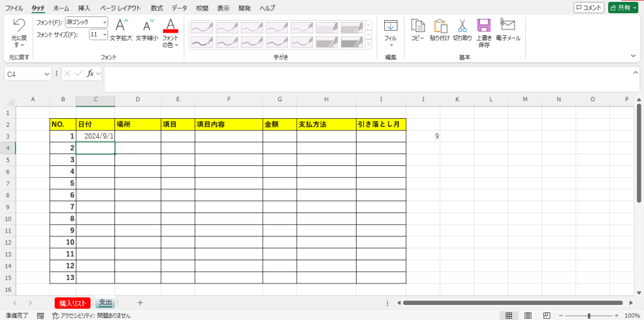Click the Undo (元に戻す) icon
The height and width of the screenshot is (320, 644).
click(x=19, y=26)
